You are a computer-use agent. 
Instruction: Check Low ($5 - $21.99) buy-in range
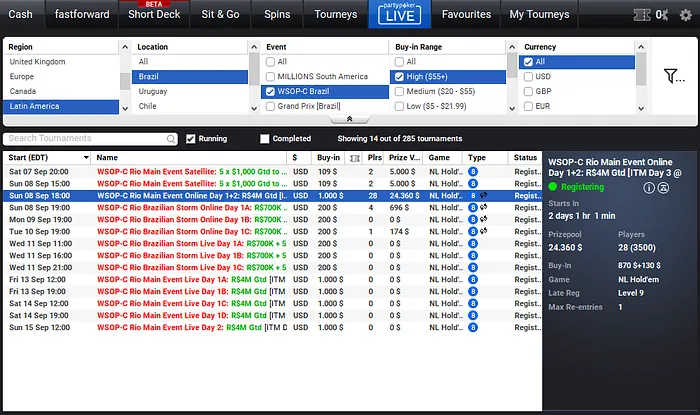point(399,106)
